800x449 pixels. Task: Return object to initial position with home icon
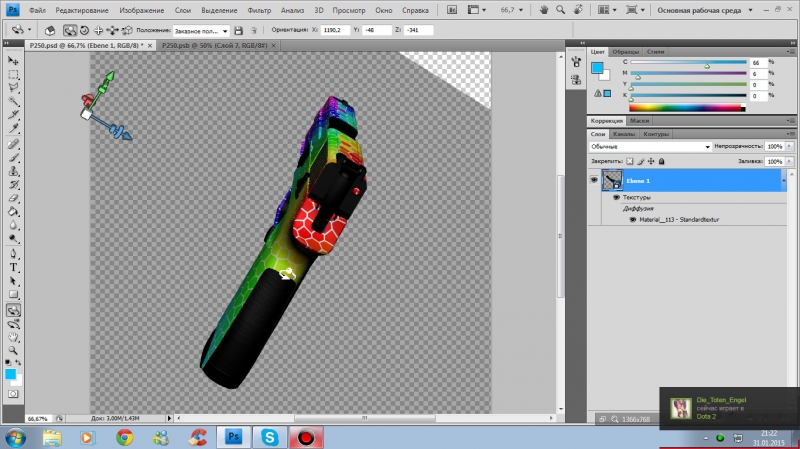[x=49, y=31]
